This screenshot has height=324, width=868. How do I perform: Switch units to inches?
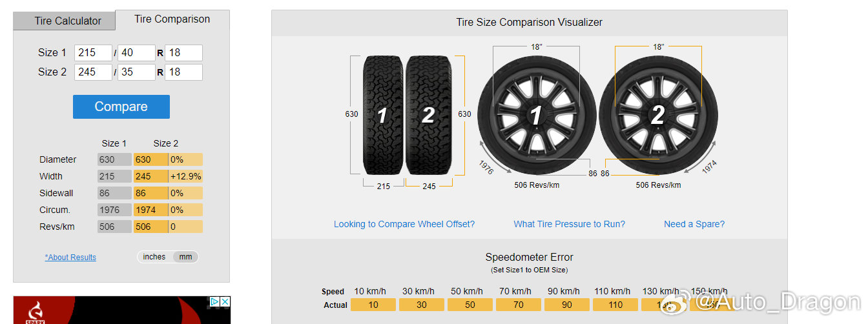pyautogui.click(x=154, y=257)
